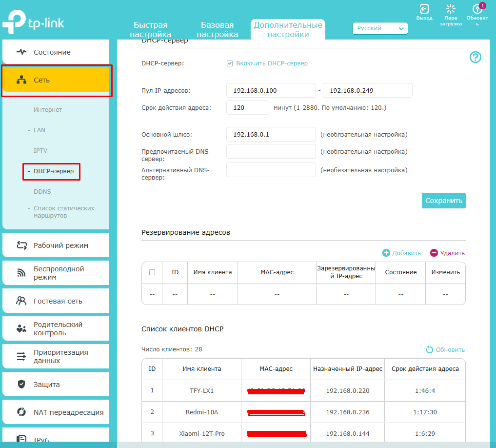Screen dimensions: 496x448
Task: Click the Гостевая сеть people icon
Action: (21, 301)
